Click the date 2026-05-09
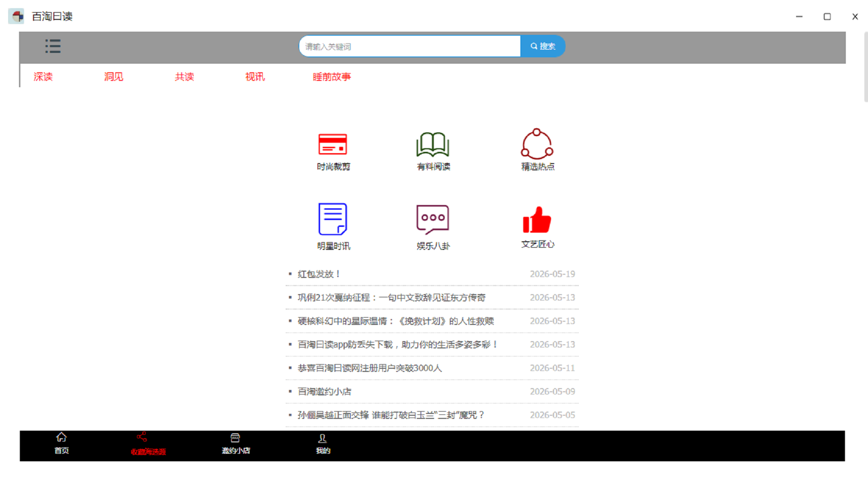Screen dimensions: 868x488 click(x=552, y=391)
